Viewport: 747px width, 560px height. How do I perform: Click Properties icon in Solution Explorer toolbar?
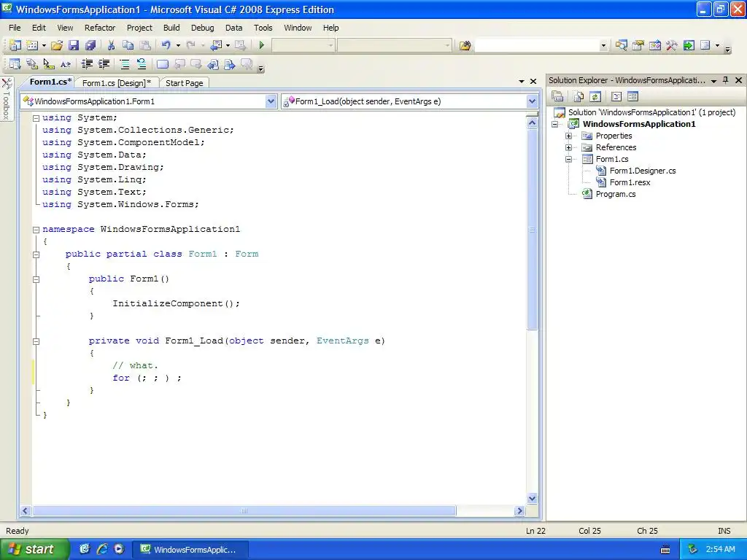tap(557, 97)
